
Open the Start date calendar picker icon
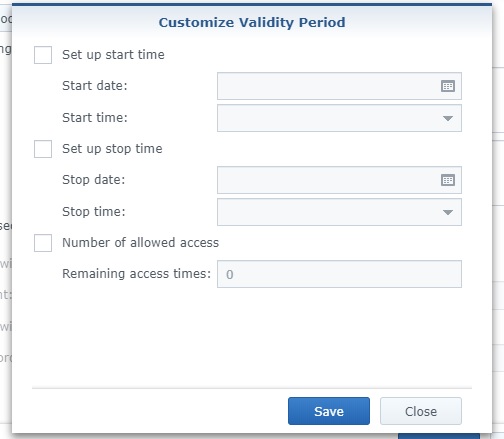click(x=448, y=86)
